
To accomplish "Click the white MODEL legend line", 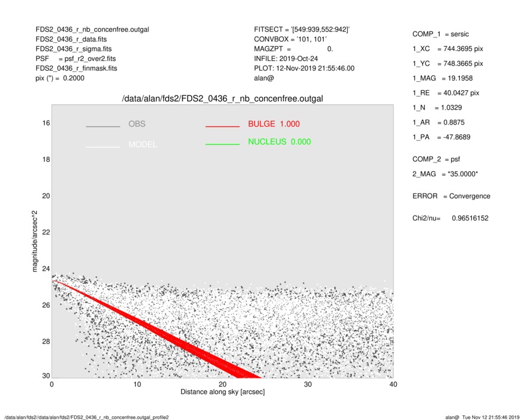I will point(103,147).
